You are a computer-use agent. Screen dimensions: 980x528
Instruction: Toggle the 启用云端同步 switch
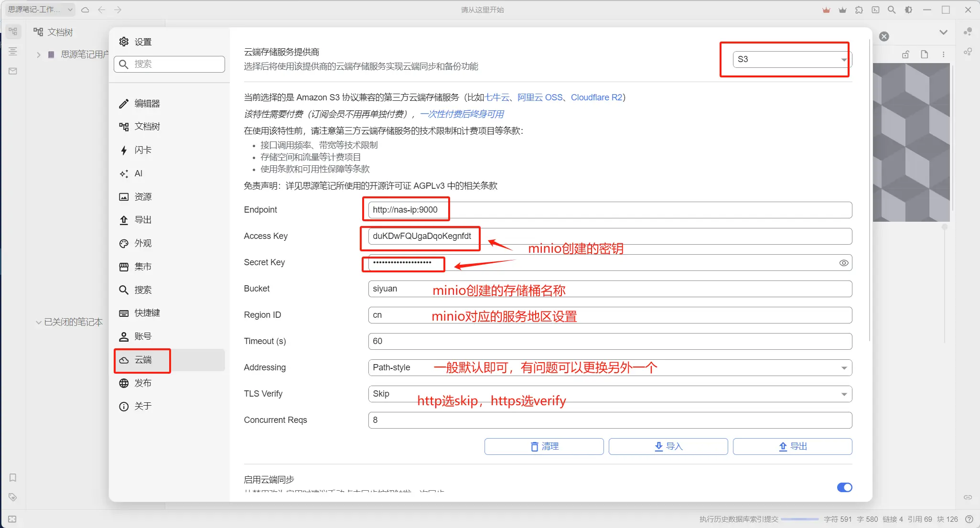point(844,487)
